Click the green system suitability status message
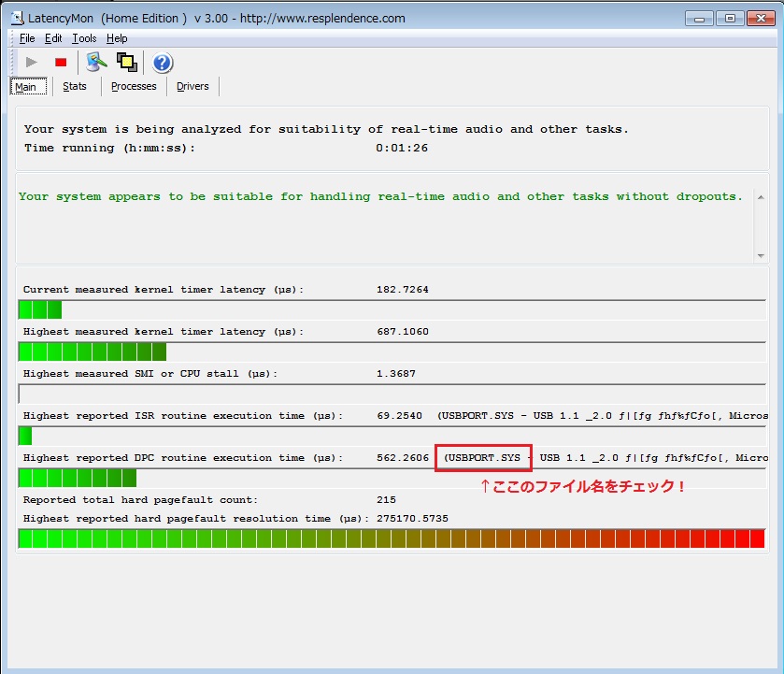The width and height of the screenshot is (784, 674). 380,196
